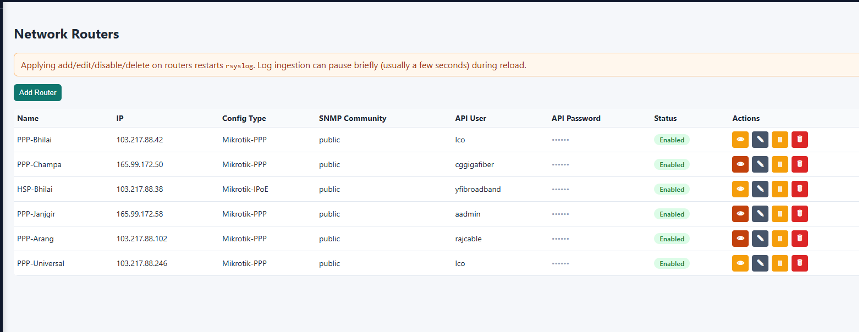The width and height of the screenshot is (868, 332).
Task: Click the delete trash icon for PPP-Universal
Action: (x=799, y=263)
